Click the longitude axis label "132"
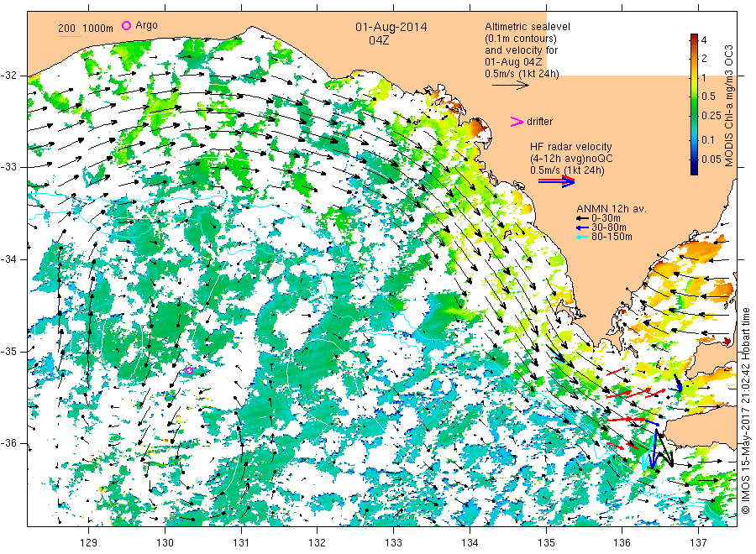This screenshot has width=756, height=554. click(x=318, y=543)
